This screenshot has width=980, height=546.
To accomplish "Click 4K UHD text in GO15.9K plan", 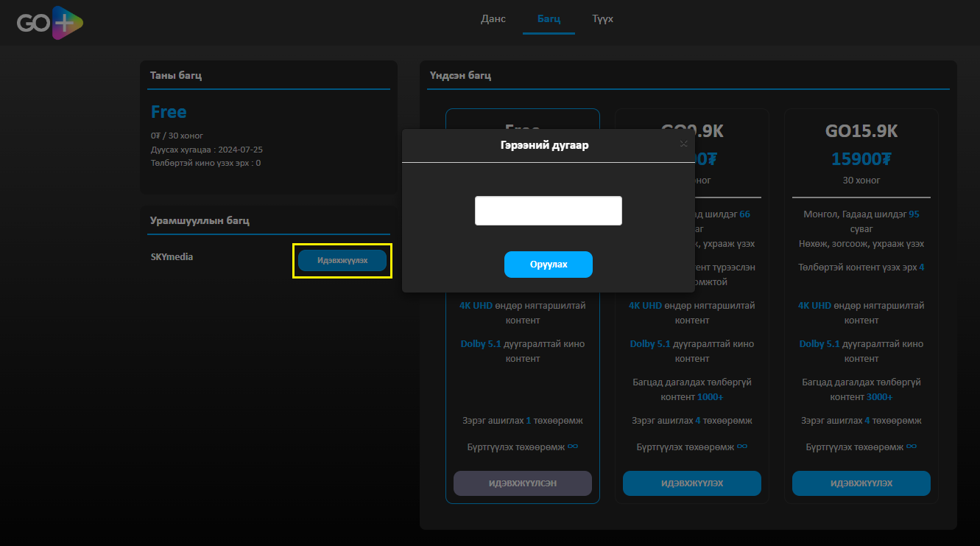I will pyautogui.click(x=814, y=306).
